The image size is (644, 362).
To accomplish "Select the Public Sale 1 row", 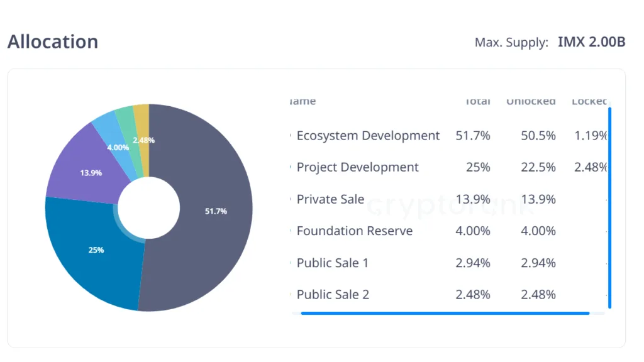I will pyautogui.click(x=333, y=263).
